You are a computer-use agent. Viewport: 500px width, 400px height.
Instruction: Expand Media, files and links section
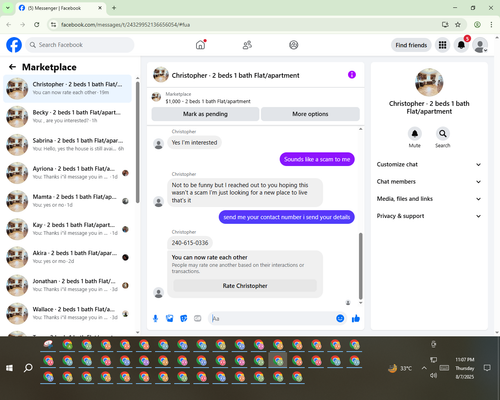point(429,199)
